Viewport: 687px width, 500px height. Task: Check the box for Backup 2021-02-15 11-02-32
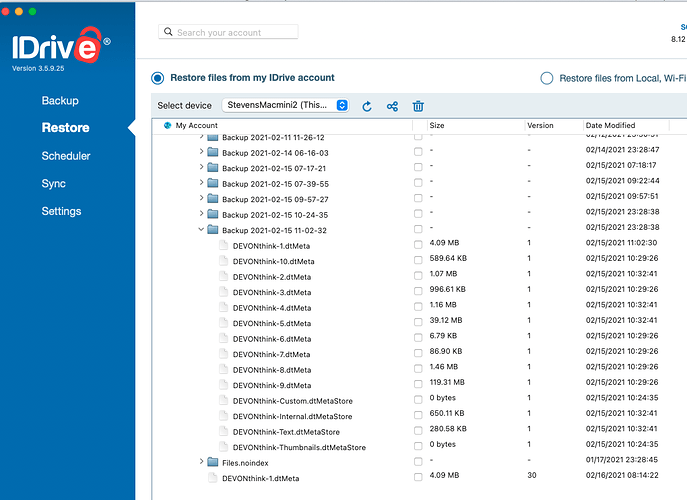pyautogui.click(x=418, y=229)
